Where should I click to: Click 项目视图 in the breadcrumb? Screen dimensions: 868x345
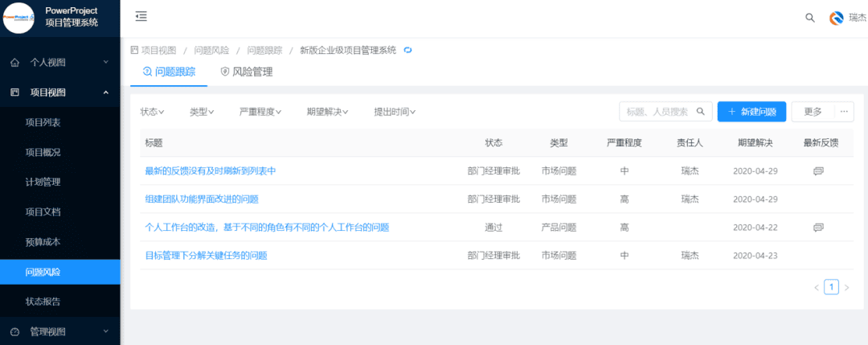coord(158,51)
